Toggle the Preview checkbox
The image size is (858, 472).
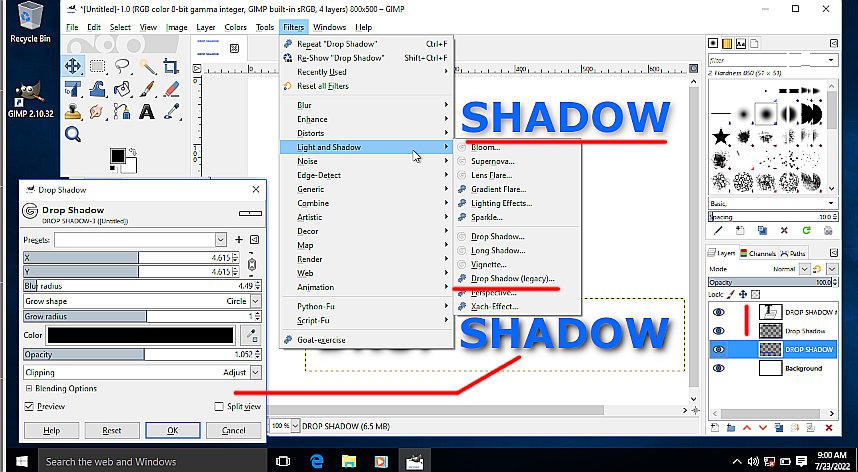click(x=29, y=406)
